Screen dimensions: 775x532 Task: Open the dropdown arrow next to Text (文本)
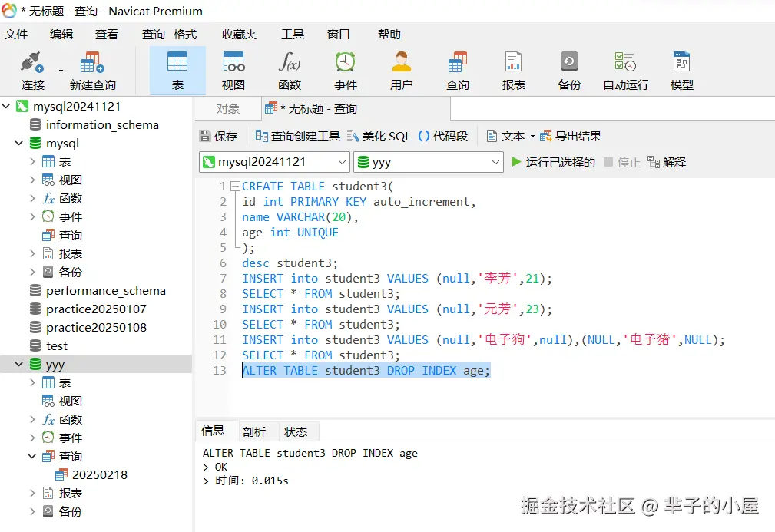pos(532,137)
